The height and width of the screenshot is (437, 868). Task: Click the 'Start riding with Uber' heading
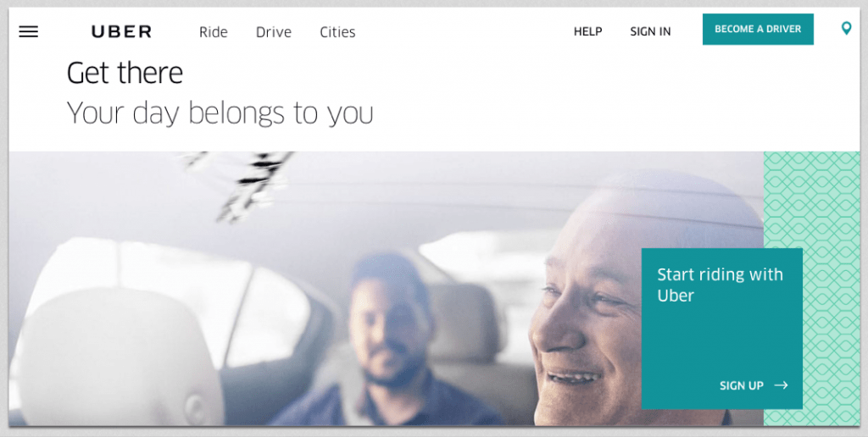point(720,285)
